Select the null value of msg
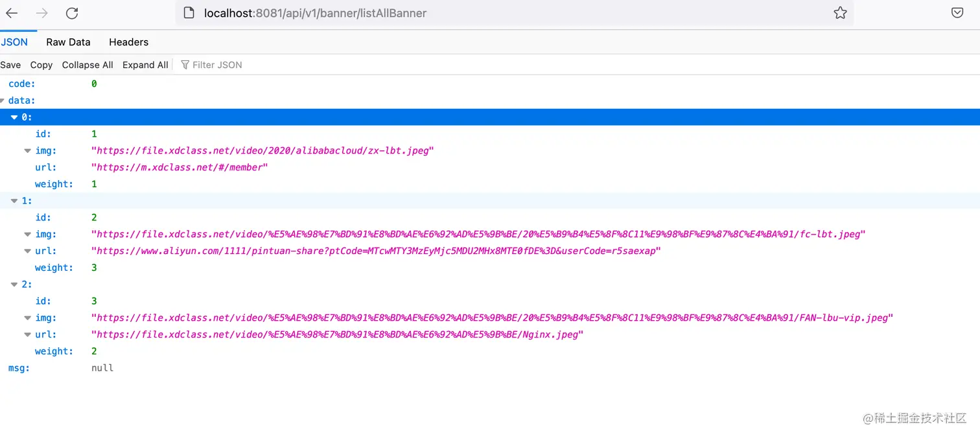 (102, 368)
